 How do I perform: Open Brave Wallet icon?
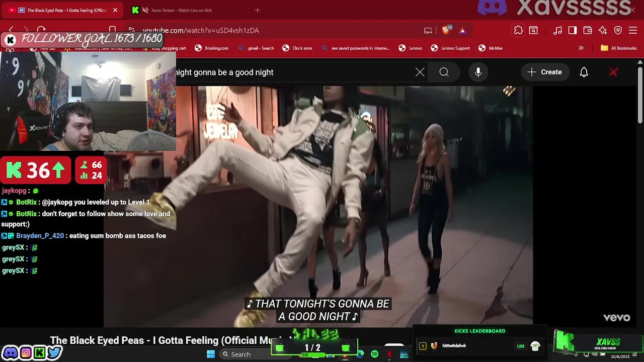pyautogui.click(x=587, y=30)
